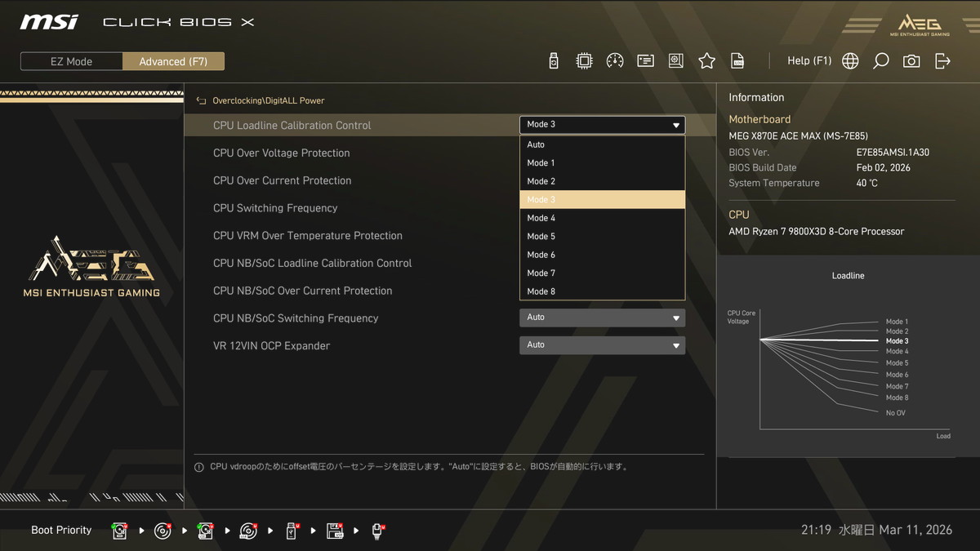
Task: Click the exit icon at top right
Action: click(x=942, y=61)
